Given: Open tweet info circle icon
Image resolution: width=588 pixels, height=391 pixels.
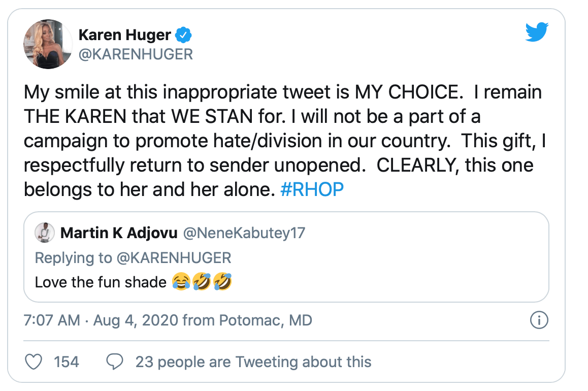Looking at the screenshot, I should (538, 320).
